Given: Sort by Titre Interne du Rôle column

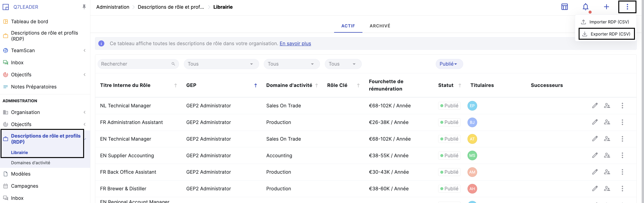Looking at the screenshot, I should pos(176,85).
